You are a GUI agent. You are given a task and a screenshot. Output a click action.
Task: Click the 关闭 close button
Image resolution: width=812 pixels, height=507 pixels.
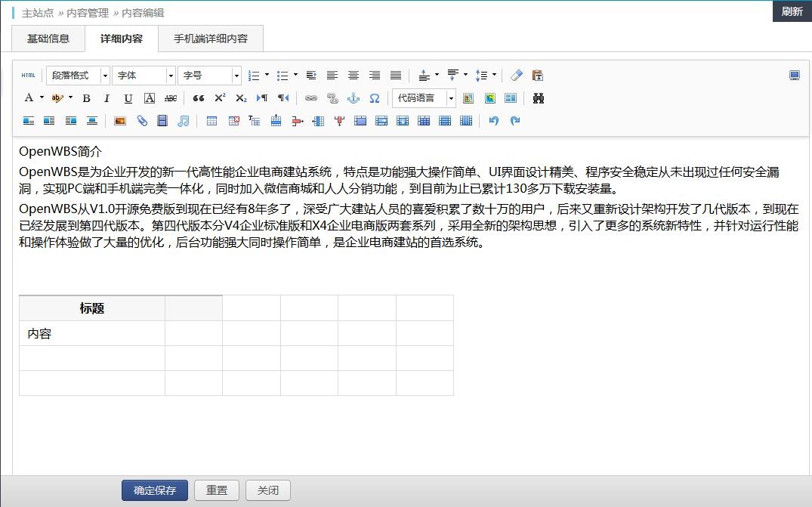point(268,490)
